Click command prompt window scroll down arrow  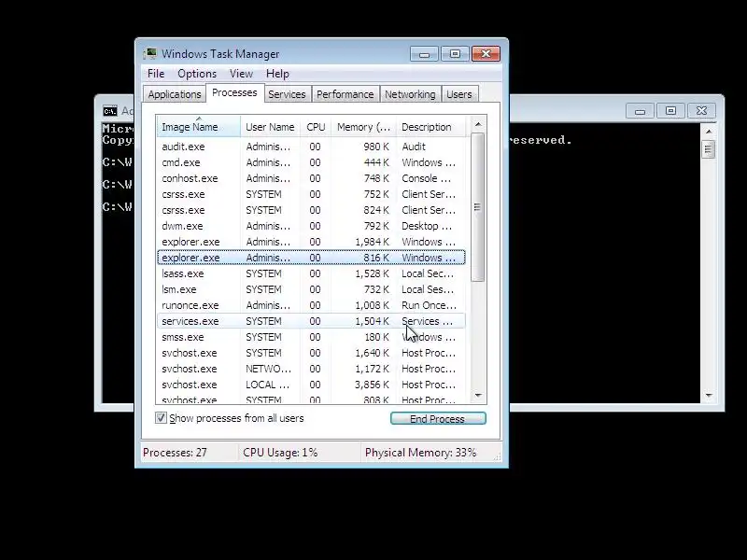click(x=709, y=395)
